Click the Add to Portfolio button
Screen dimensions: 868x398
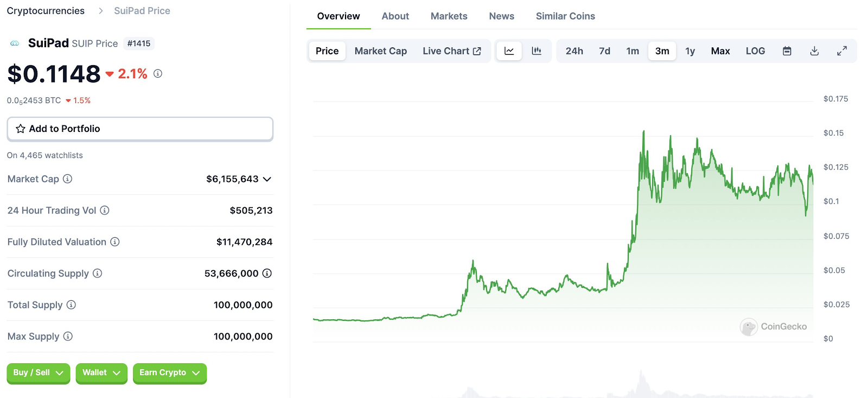(x=140, y=129)
